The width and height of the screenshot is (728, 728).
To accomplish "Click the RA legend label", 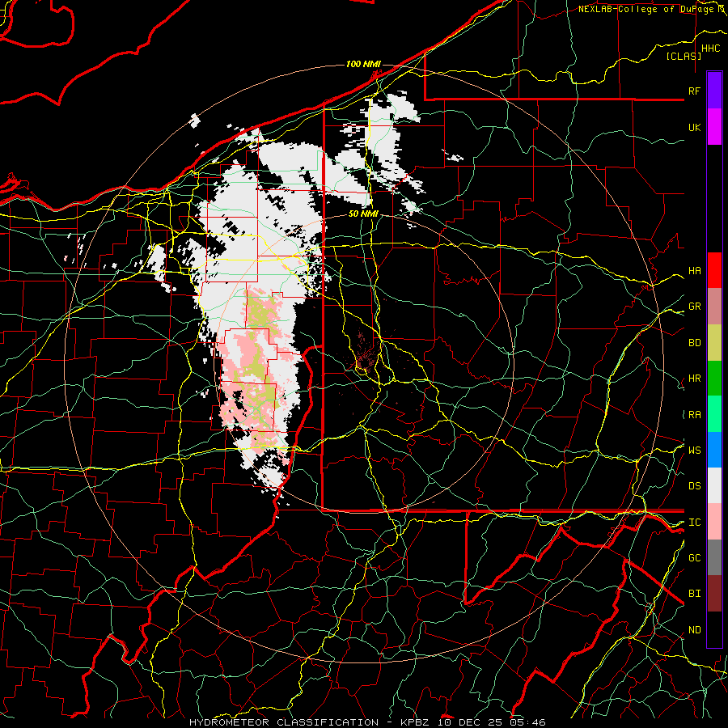I will (x=694, y=414).
